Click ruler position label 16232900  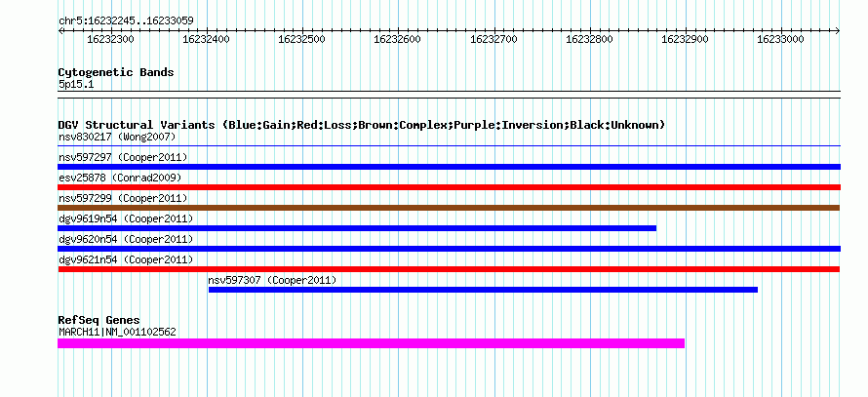[685, 39]
